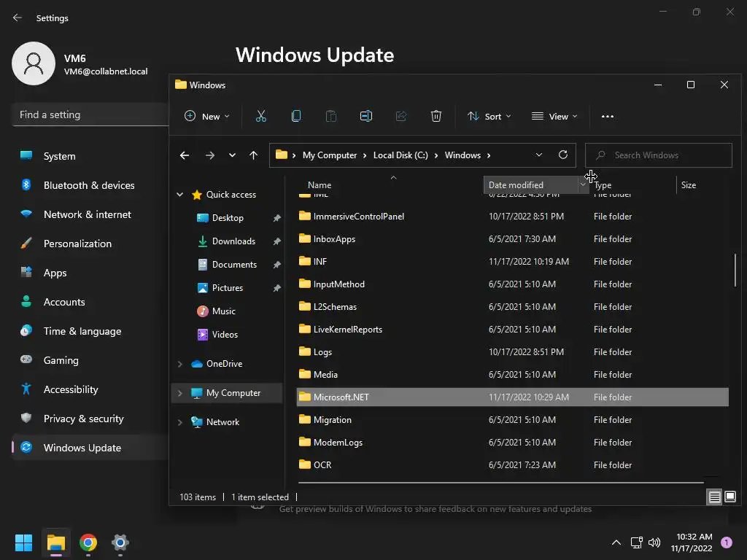The image size is (747, 560).
Task: Switch to large thumbnails view icon in status bar
Action: tap(729, 497)
